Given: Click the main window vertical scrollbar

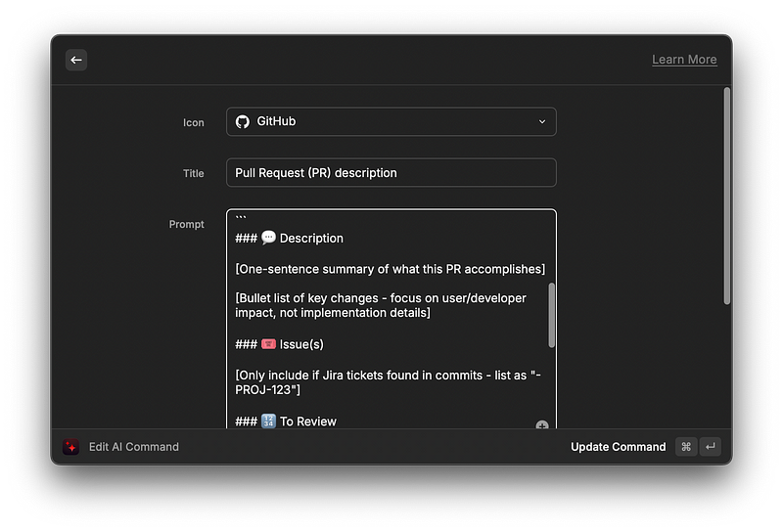Looking at the screenshot, I should click(727, 196).
